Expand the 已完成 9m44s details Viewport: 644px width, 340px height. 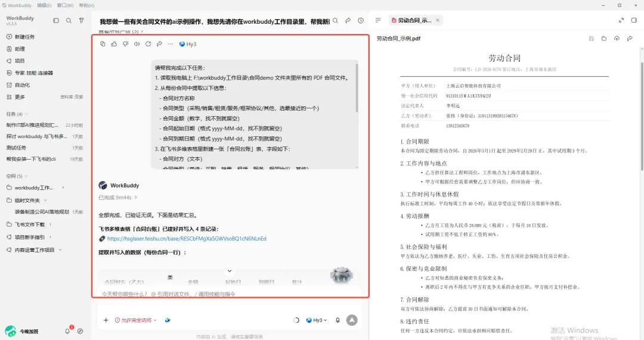118,198
